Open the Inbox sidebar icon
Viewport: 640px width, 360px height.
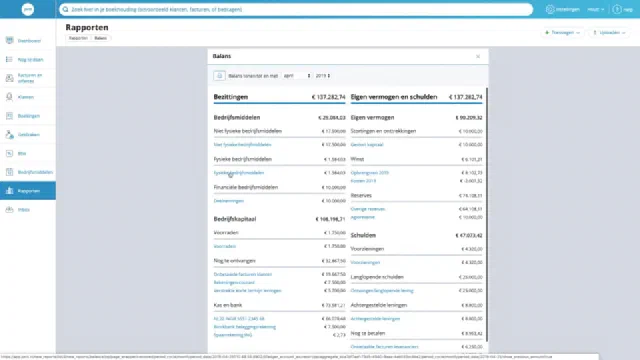[x=9, y=209]
